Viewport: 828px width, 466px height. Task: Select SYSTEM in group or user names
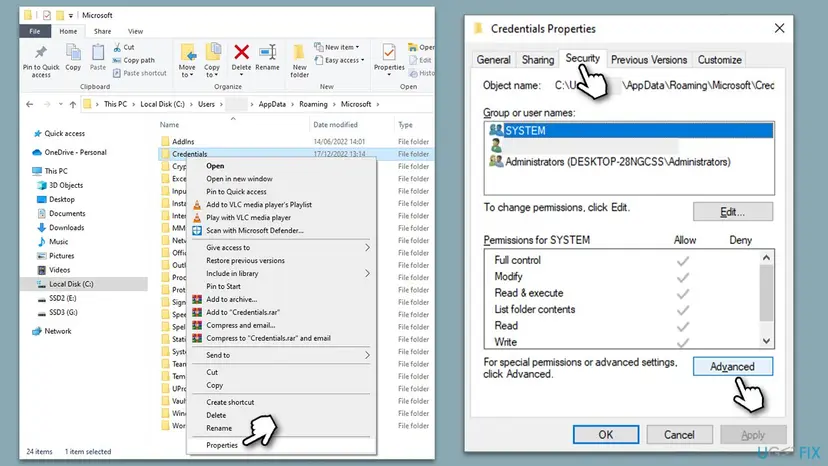click(x=629, y=131)
